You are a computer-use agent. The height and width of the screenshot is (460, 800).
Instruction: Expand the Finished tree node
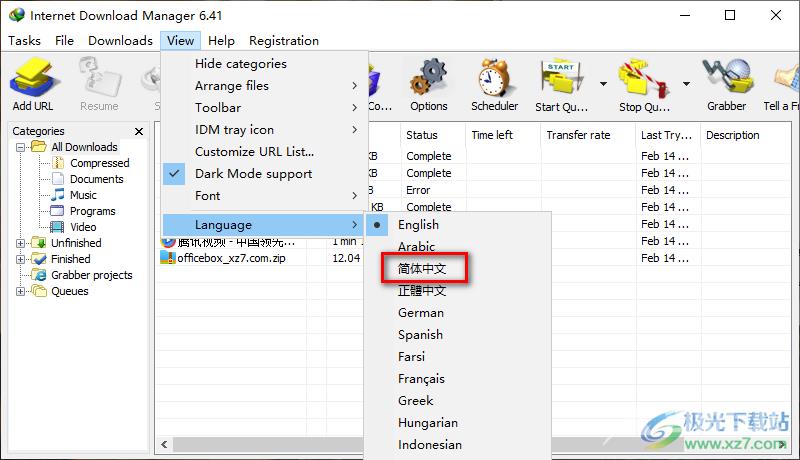click(x=20, y=259)
